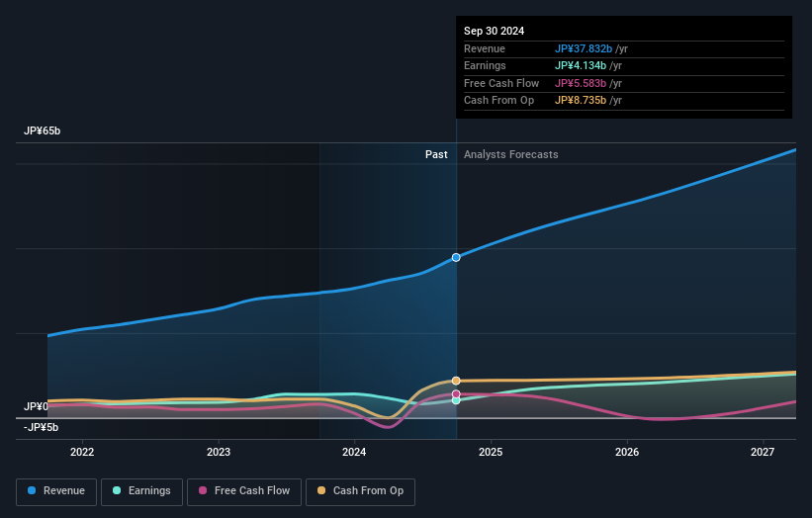Toggle the Earnings legend button

(x=141, y=491)
